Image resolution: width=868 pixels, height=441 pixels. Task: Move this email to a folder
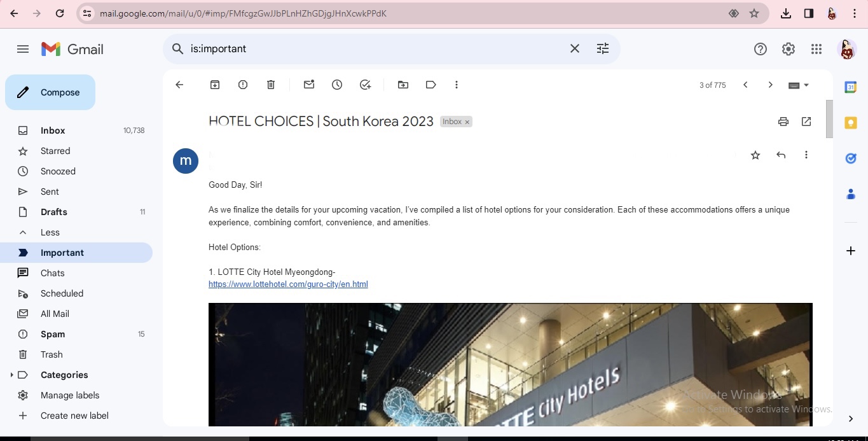click(403, 85)
